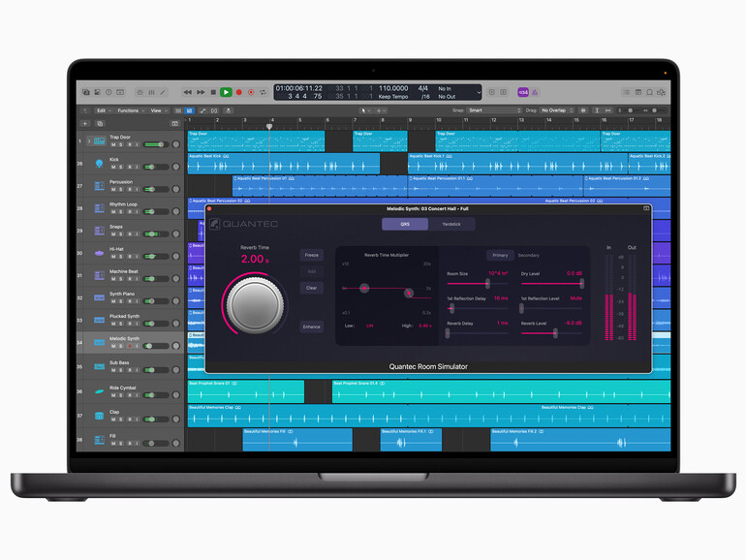Toggle the Cycle mode button
Screen dimensions: 746x560
[x=263, y=92]
